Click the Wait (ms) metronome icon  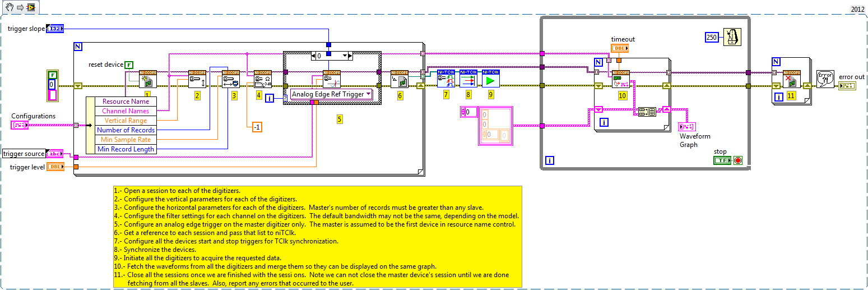click(732, 36)
